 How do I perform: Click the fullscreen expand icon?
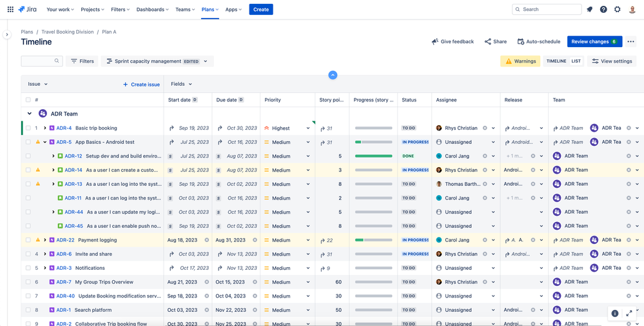pyautogui.click(x=629, y=313)
